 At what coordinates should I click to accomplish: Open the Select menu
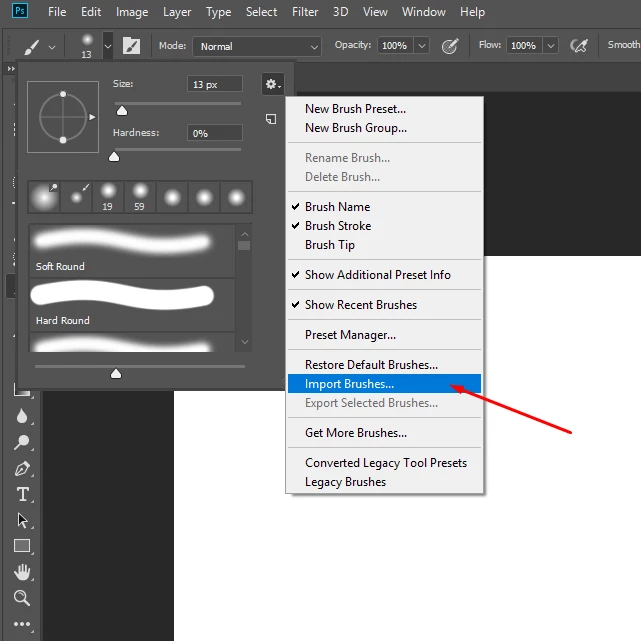coord(261,12)
